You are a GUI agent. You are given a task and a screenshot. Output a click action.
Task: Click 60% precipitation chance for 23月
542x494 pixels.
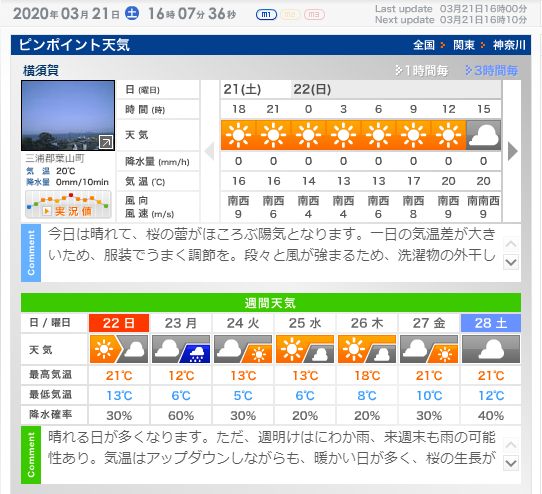tap(181, 416)
